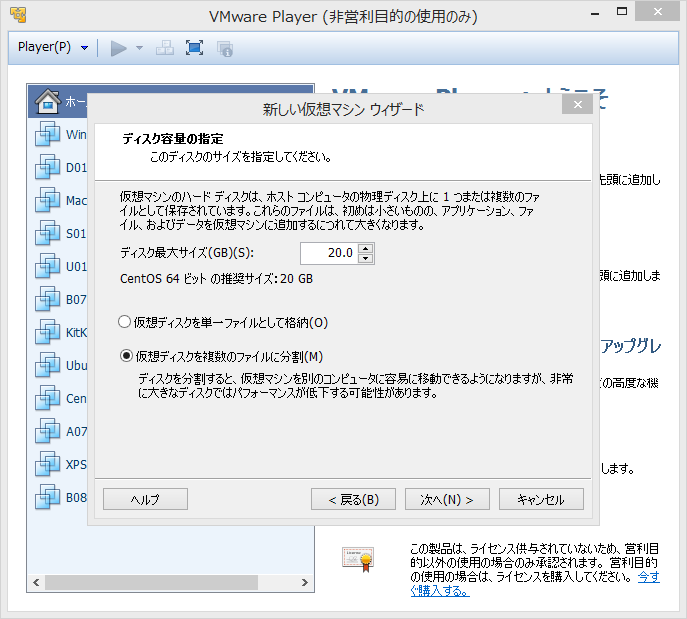Select the Win virtual machine icon
687x619 pixels.
(x=47, y=134)
